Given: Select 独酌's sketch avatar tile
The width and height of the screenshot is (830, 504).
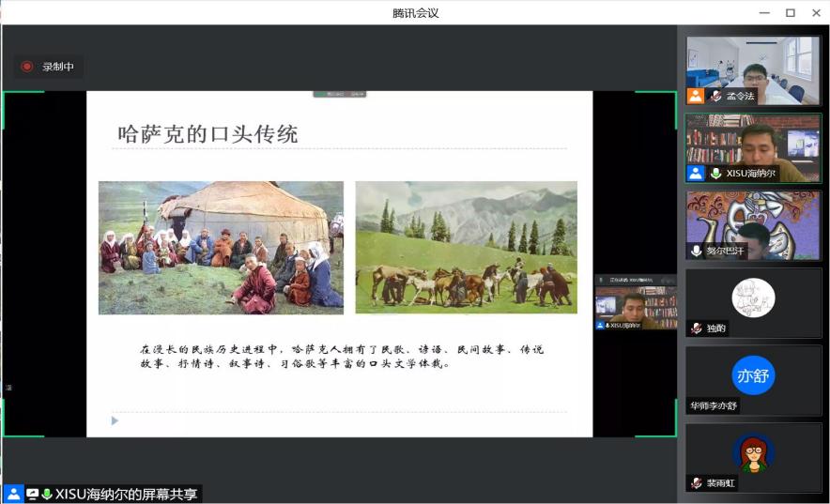Looking at the screenshot, I should click(753, 298).
